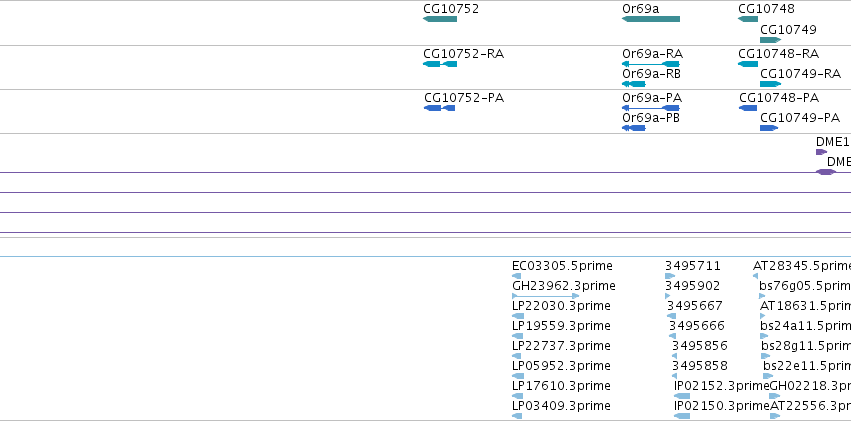
Task: Click the CG10752 gene label
Action: [x=451, y=9]
